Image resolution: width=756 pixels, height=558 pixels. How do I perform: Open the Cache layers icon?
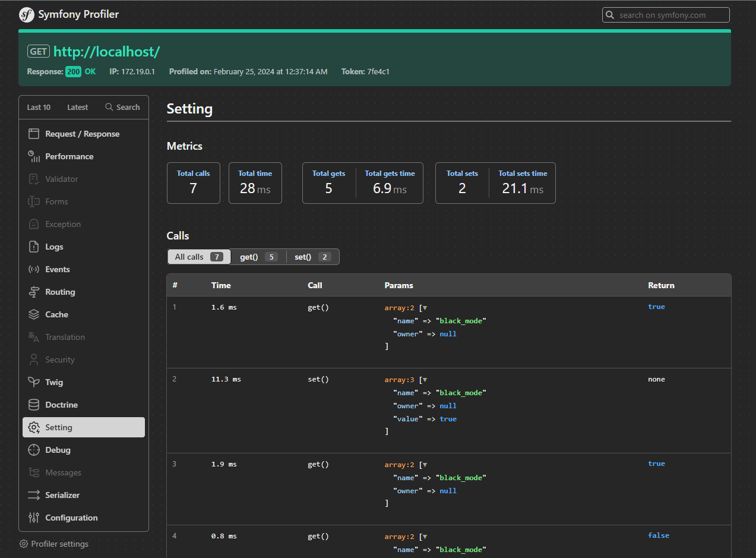click(34, 314)
